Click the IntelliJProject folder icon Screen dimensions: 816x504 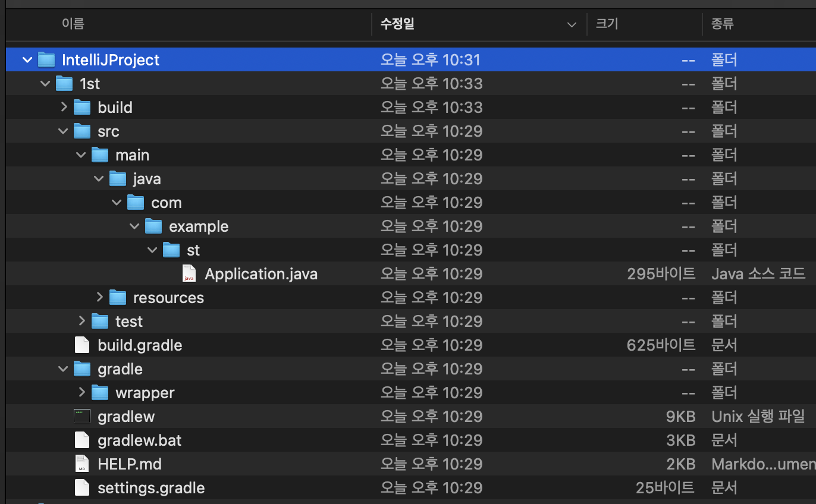(x=46, y=60)
